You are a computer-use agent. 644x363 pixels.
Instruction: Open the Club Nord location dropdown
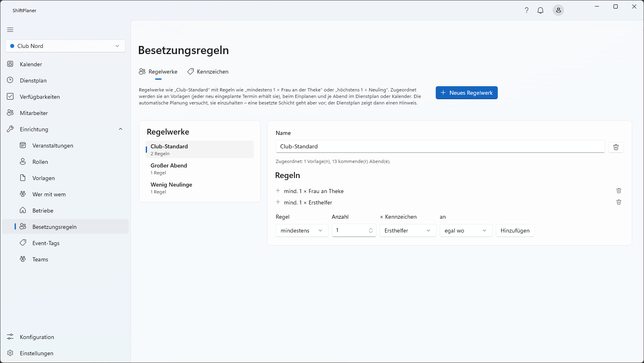[65, 46]
